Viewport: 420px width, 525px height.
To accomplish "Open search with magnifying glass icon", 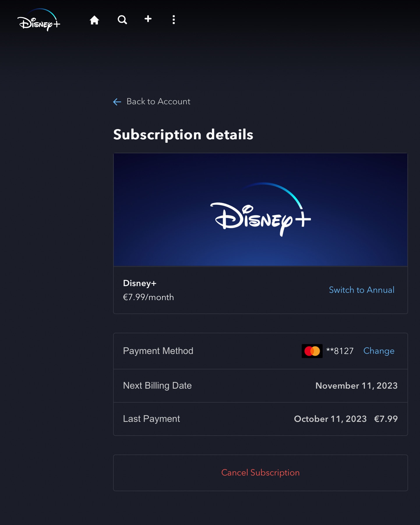I will 122,20.
